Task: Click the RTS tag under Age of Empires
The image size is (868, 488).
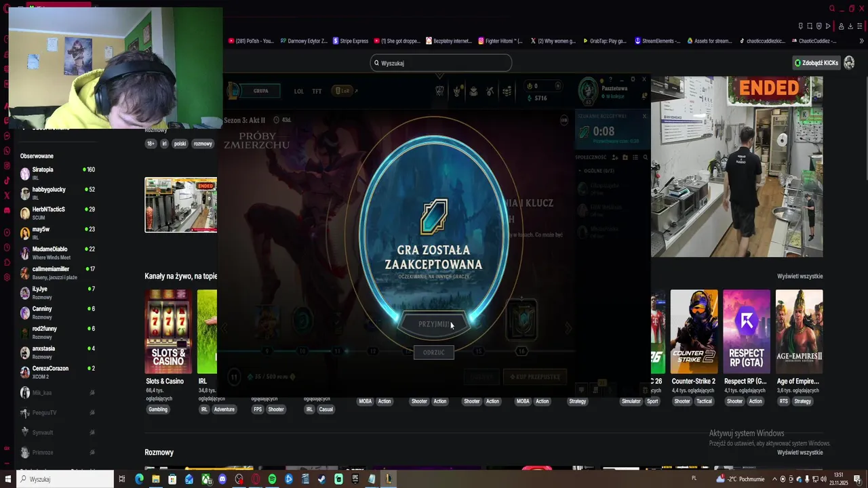Action: tap(783, 401)
